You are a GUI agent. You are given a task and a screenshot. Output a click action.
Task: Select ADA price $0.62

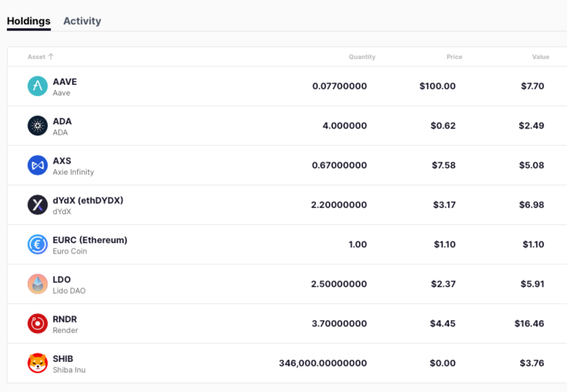coord(443,126)
